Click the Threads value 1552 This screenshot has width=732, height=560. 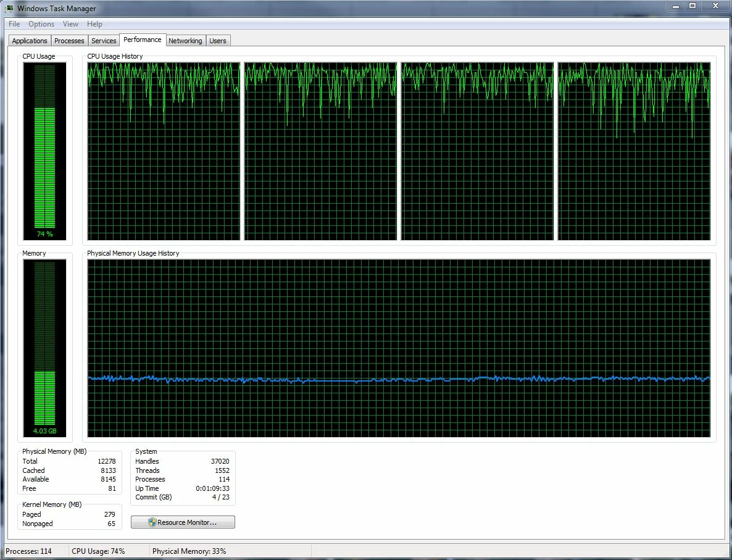point(222,470)
